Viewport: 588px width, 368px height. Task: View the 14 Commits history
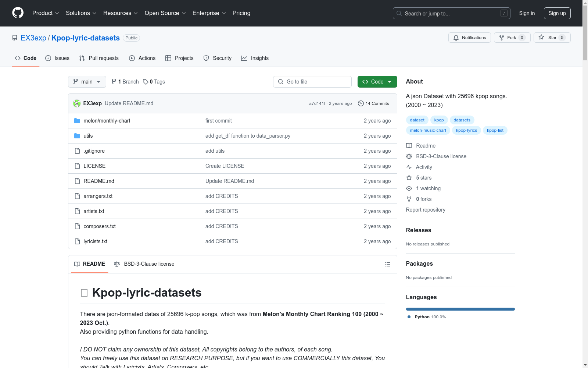tap(373, 103)
